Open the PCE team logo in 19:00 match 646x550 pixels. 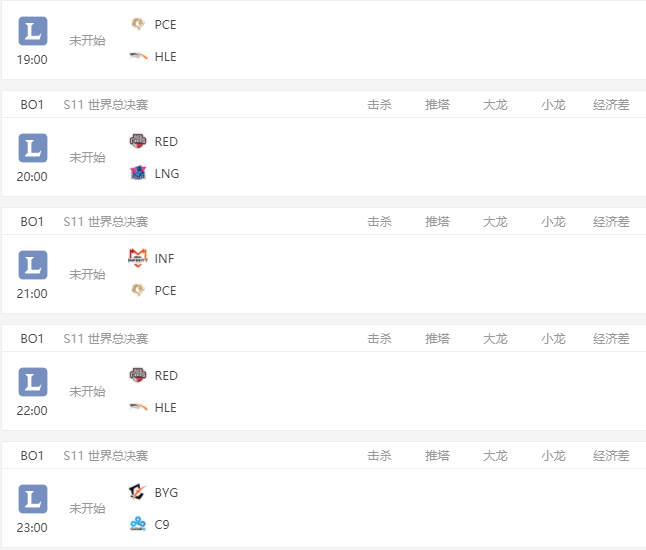point(138,24)
